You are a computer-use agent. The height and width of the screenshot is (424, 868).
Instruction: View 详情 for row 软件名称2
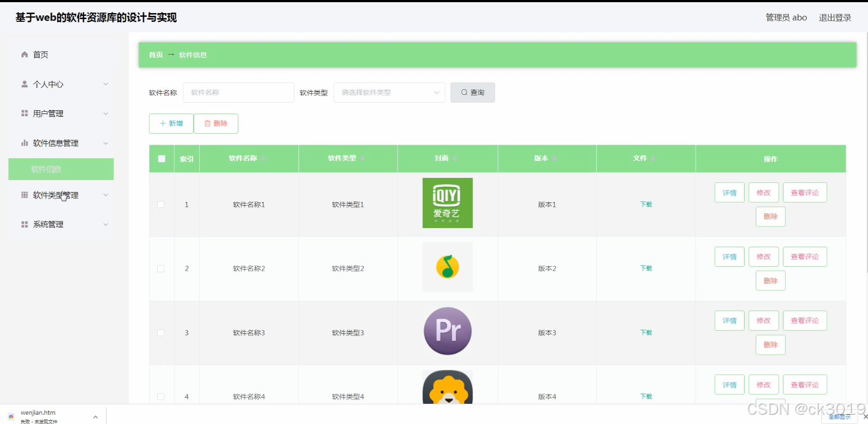[x=729, y=256]
